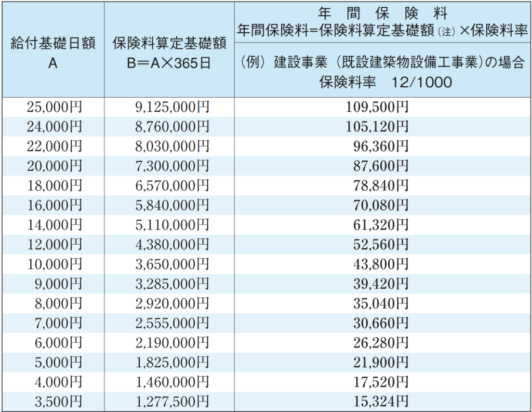Pick the 87,600円 annual premium value
532x412 pixels.
(x=381, y=166)
